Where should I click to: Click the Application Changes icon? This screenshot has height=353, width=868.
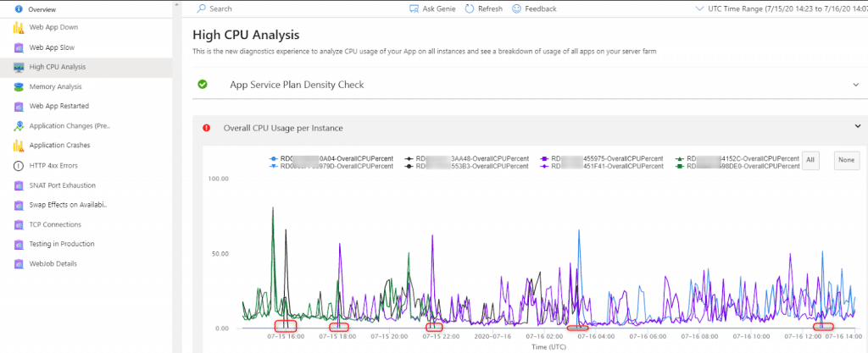19,126
